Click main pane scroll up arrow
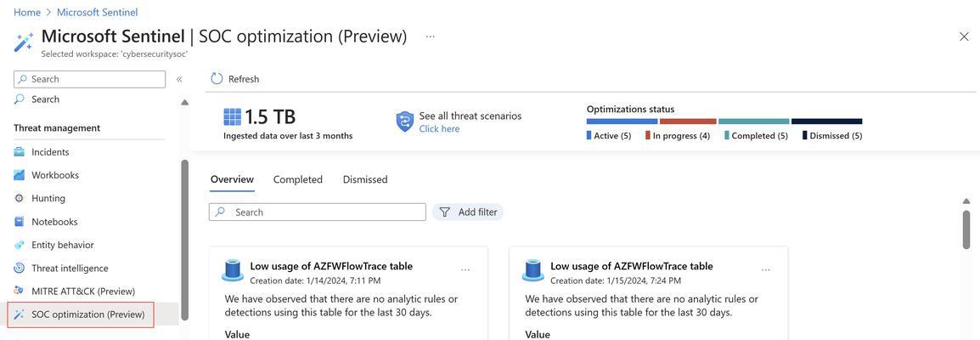 tap(966, 201)
